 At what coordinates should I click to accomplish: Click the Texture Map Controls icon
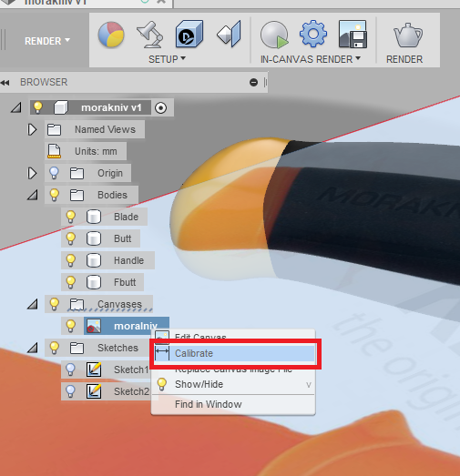point(229,34)
